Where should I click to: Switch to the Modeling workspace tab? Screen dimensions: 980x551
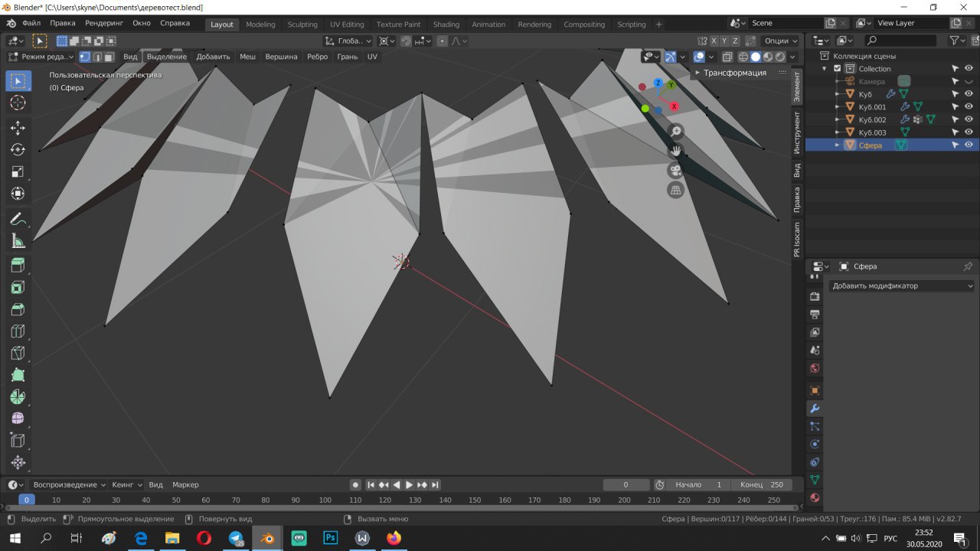pos(260,24)
